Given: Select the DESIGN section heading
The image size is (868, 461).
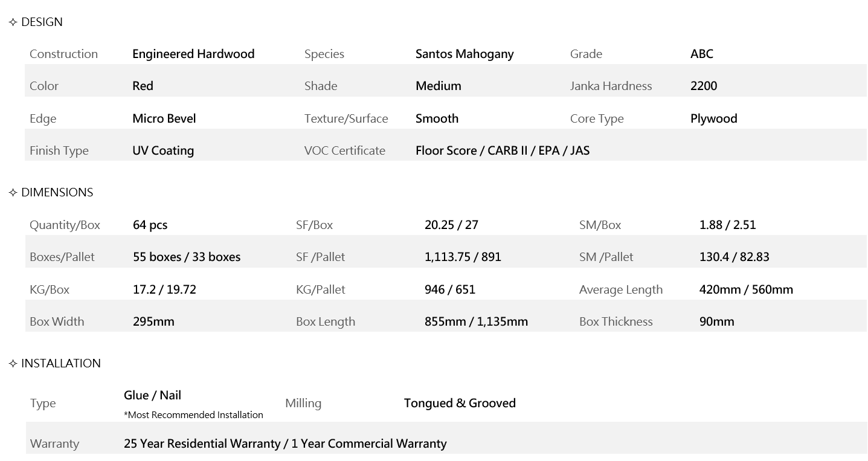Looking at the screenshot, I should click(42, 22).
